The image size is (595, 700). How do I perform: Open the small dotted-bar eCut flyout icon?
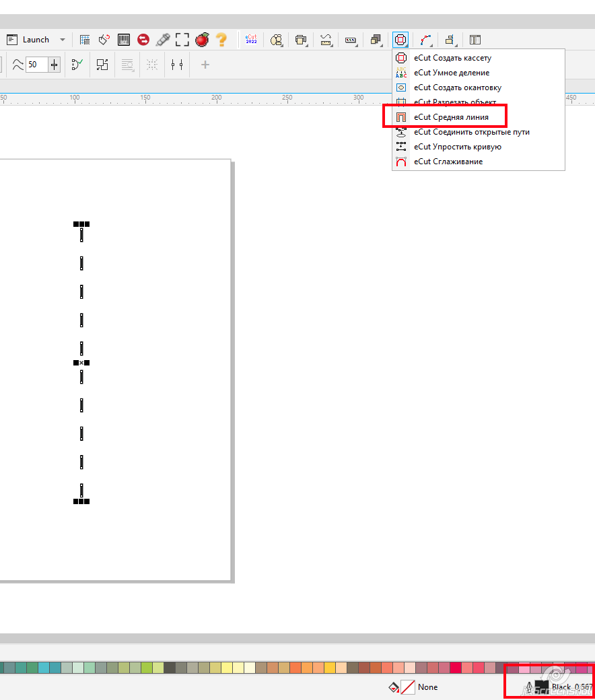(x=351, y=40)
